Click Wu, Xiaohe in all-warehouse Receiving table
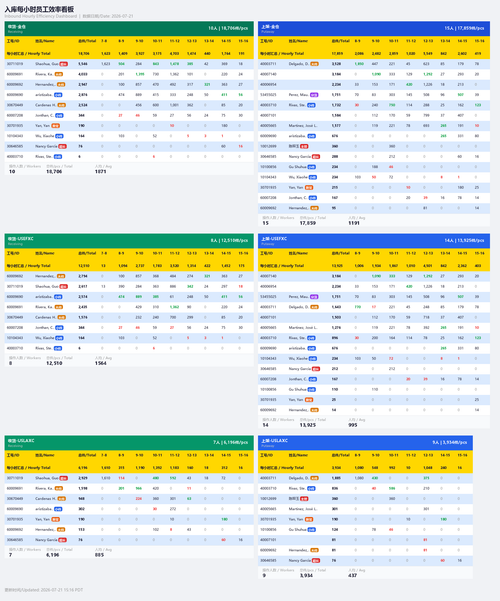The width and height of the screenshot is (500, 601). tap(44, 136)
